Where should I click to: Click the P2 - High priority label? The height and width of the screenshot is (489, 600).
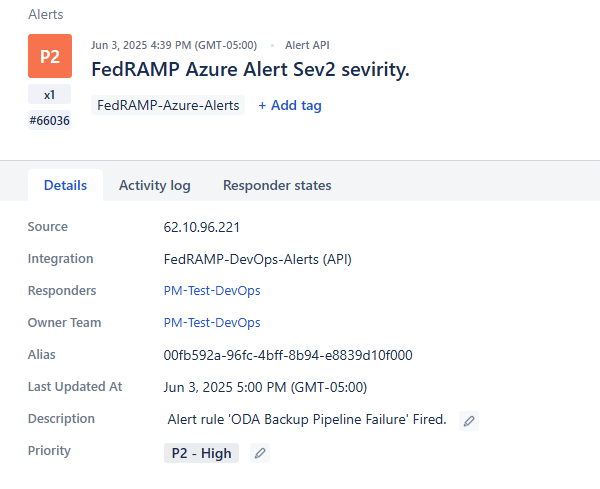click(201, 453)
